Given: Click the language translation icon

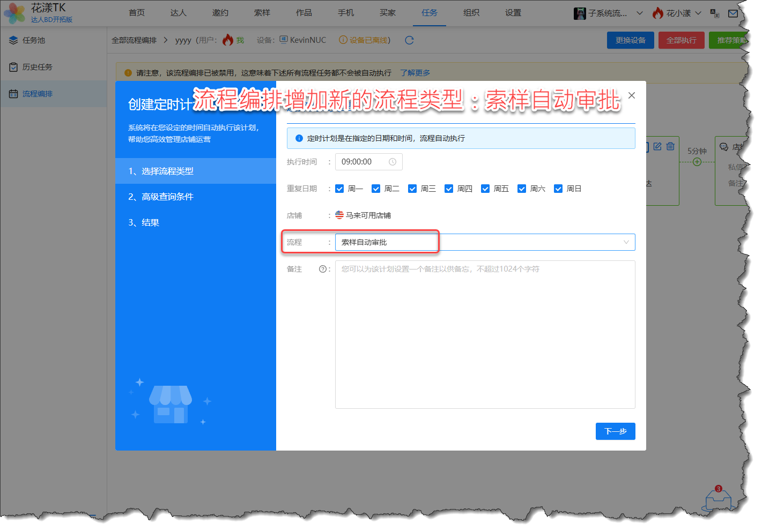Looking at the screenshot, I should pos(714,13).
